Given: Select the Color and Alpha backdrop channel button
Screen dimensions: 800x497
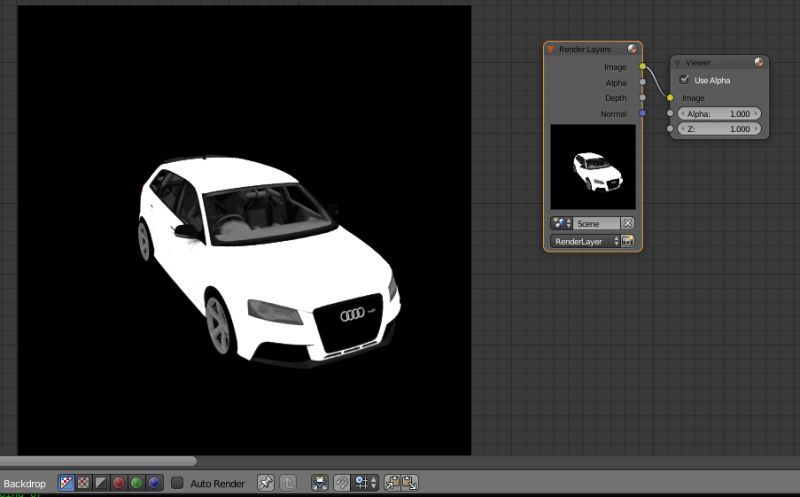Looking at the screenshot, I should pos(66,483).
